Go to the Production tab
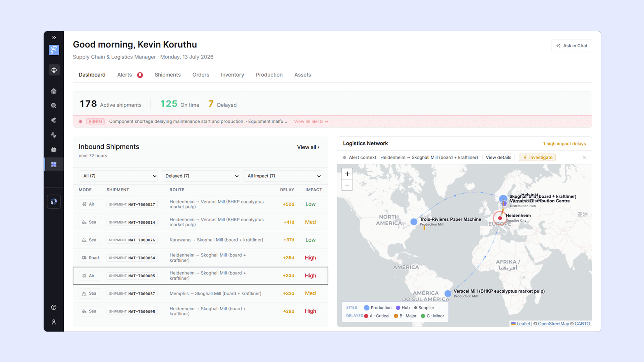Viewport: 644px width, 362px height. click(x=269, y=75)
